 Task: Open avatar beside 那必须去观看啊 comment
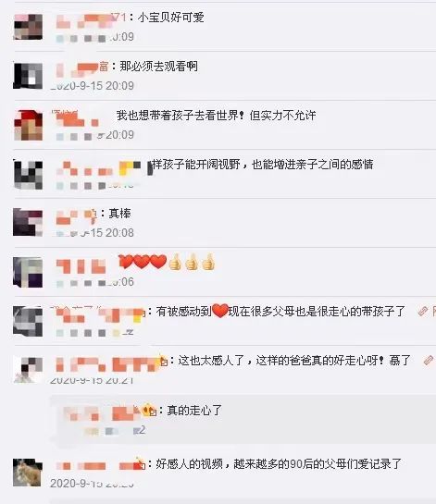tap(28, 76)
